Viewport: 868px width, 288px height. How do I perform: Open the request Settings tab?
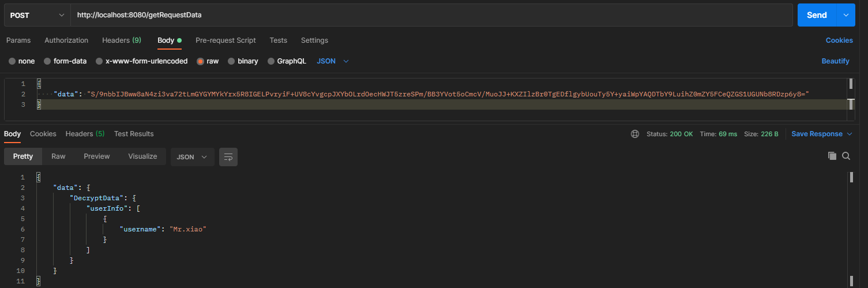(x=314, y=40)
